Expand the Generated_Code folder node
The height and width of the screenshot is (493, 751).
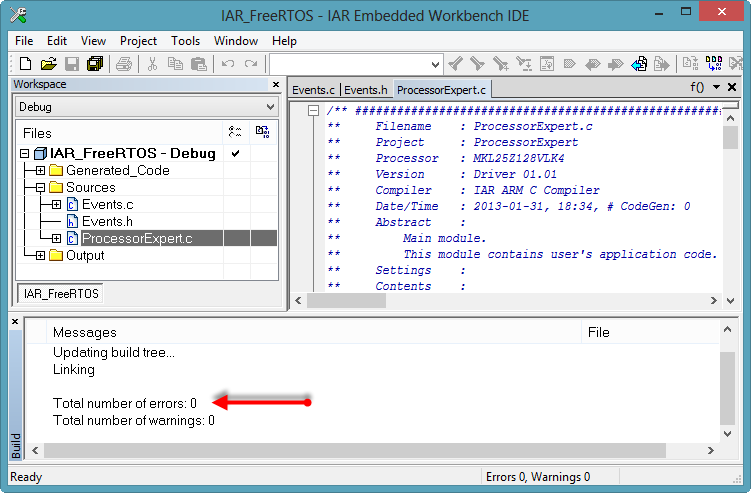pyautogui.click(x=40, y=171)
